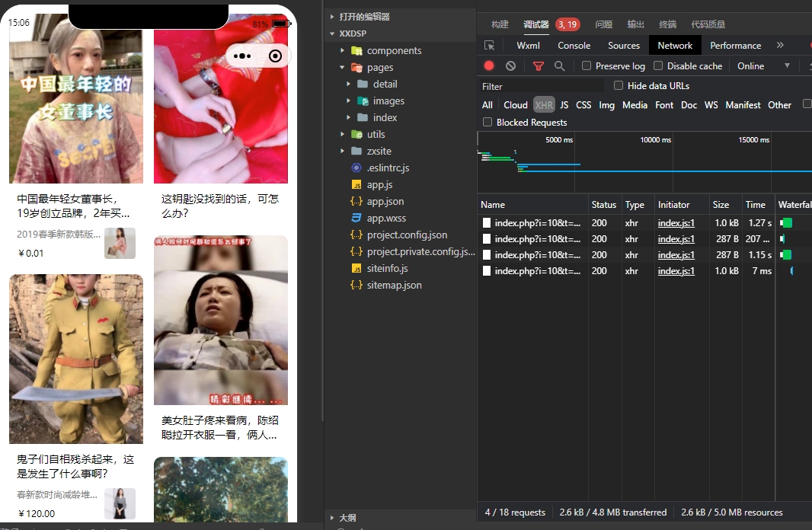Viewport: 812px width, 530px height.
Task: Check Hide data URLs
Action: tap(619, 85)
